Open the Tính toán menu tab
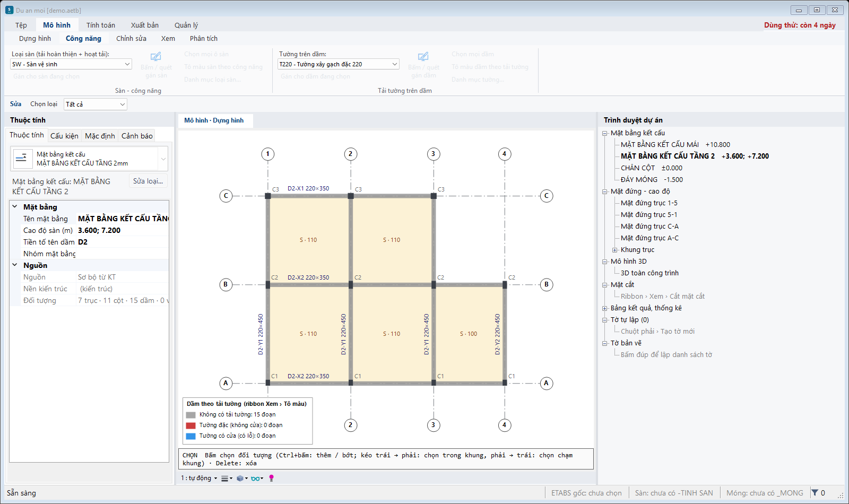Viewport: 849px width, 504px height. (x=101, y=25)
